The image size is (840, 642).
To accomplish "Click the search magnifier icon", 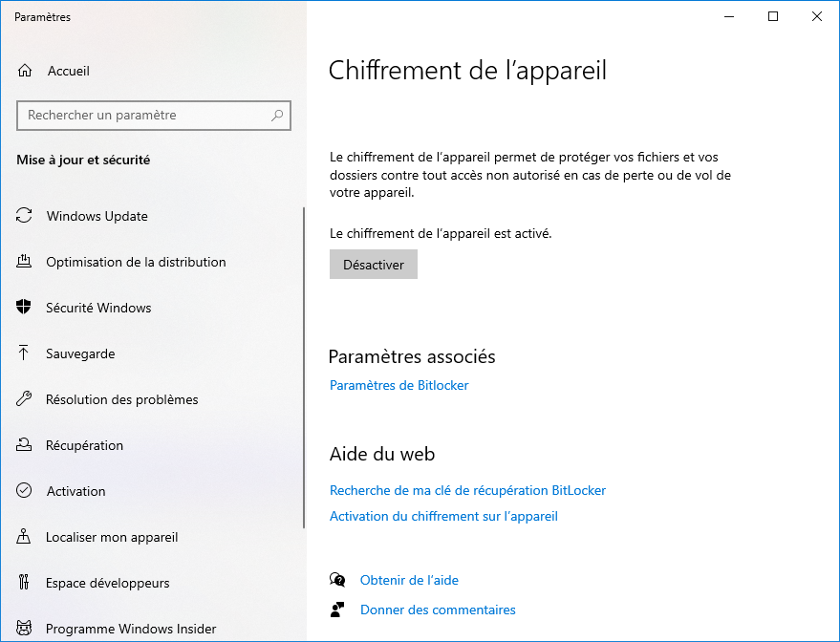I will (x=277, y=116).
